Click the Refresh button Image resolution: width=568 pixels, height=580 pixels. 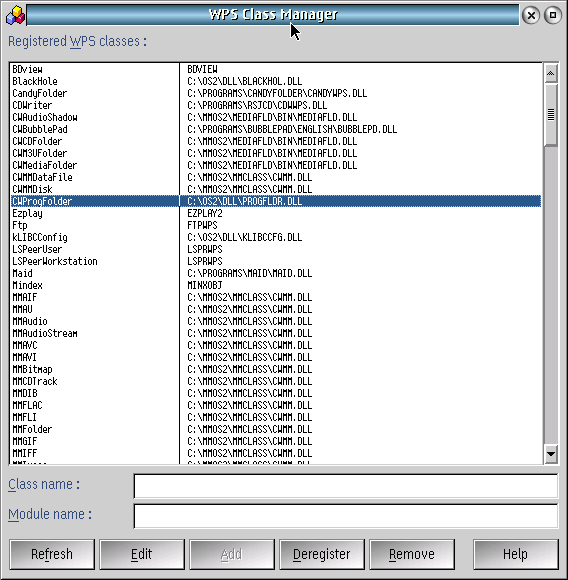(52, 554)
